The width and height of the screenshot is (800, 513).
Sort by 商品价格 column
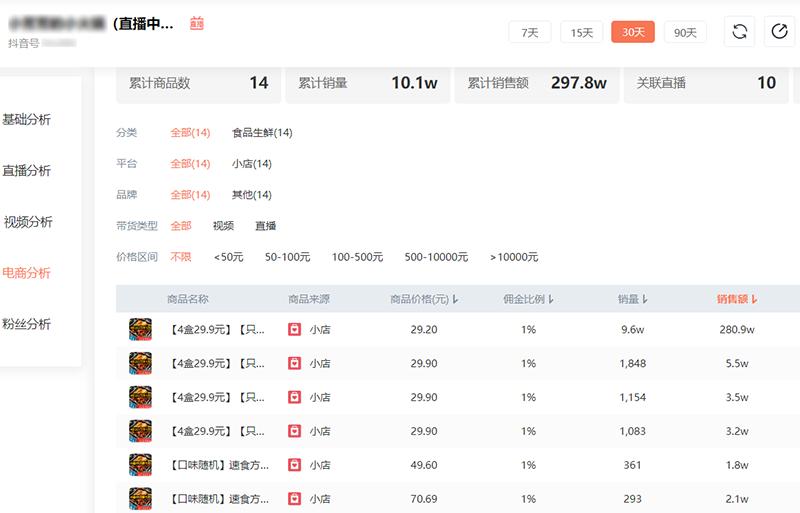pyautogui.click(x=424, y=299)
